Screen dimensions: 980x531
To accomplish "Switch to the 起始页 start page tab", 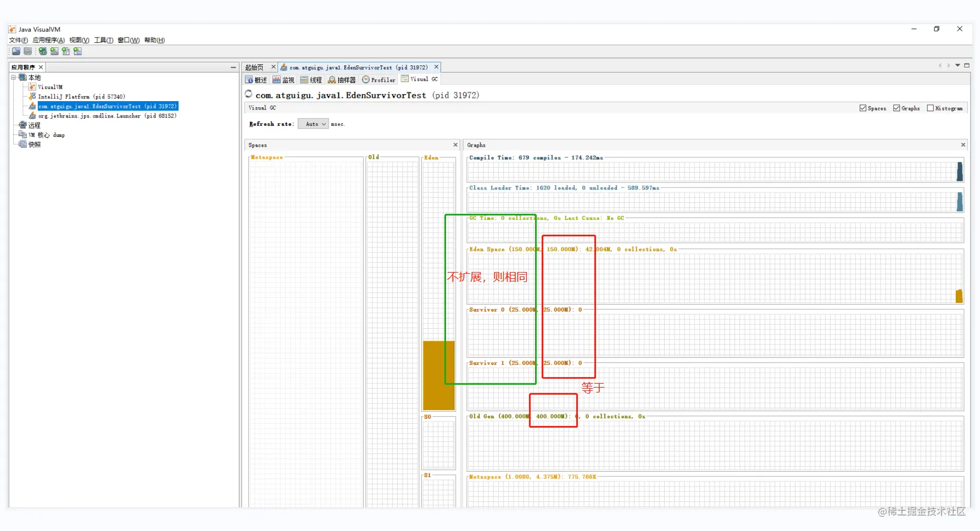I will pyautogui.click(x=254, y=67).
